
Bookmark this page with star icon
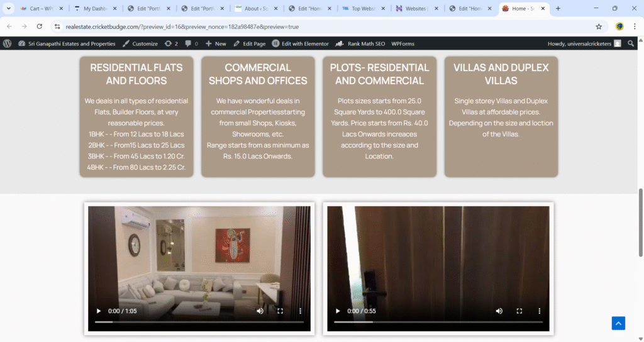pyautogui.click(x=599, y=26)
